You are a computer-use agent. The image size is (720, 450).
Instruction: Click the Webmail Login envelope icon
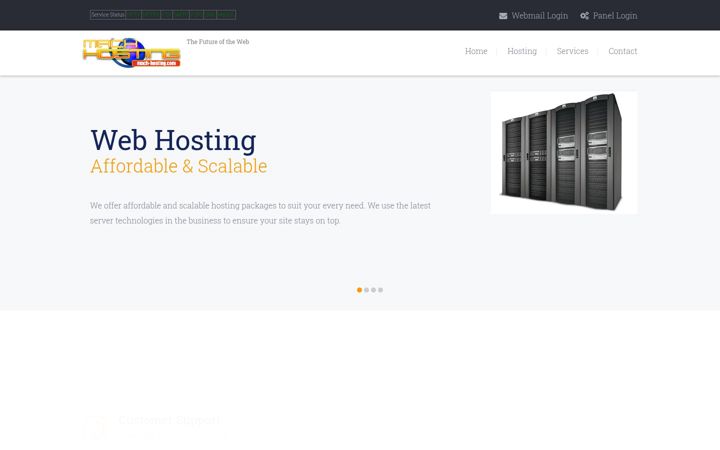click(x=503, y=16)
